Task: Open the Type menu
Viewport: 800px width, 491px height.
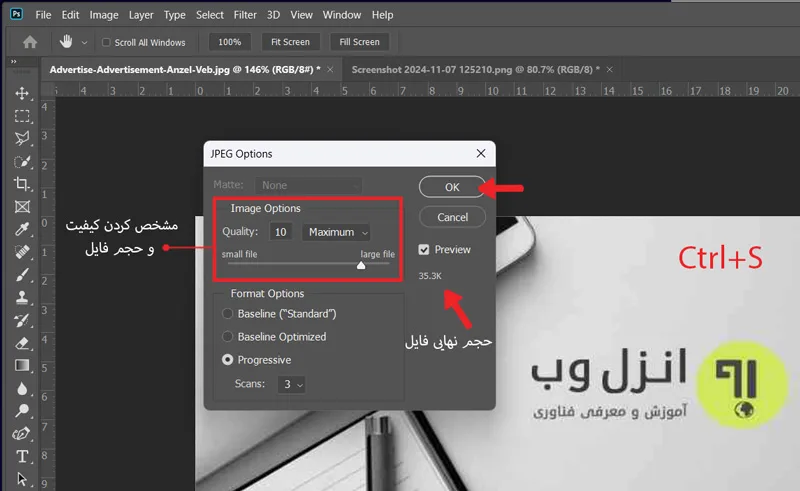Action: 174,15
